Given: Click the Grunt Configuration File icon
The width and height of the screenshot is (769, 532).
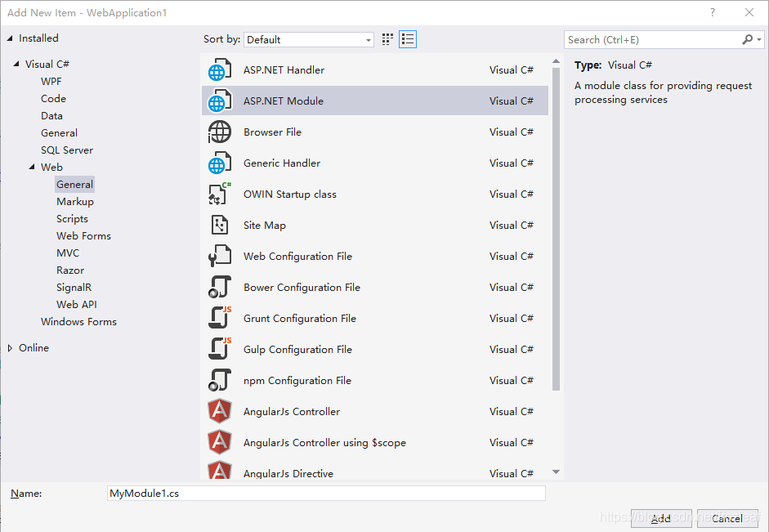Looking at the screenshot, I should [x=219, y=318].
